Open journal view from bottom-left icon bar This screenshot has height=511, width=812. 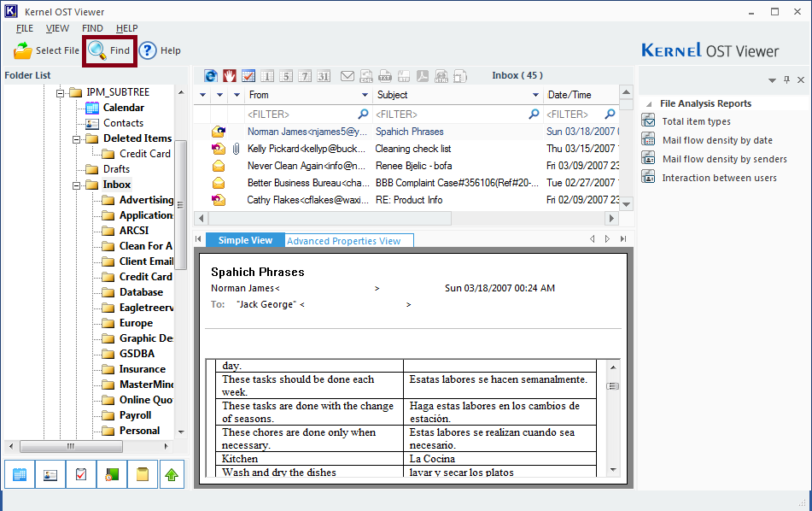(x=111, y=474)
